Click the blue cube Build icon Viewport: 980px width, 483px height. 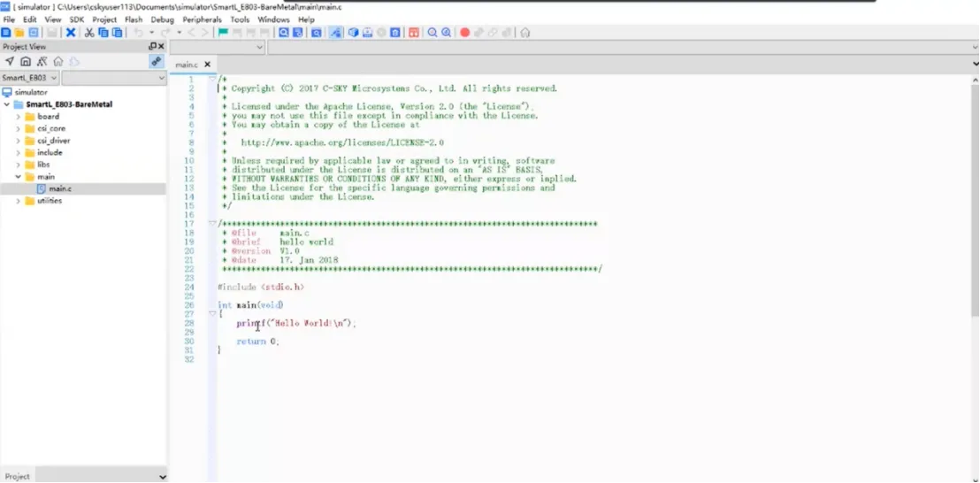pyautogui.click(x=353, y=33)
